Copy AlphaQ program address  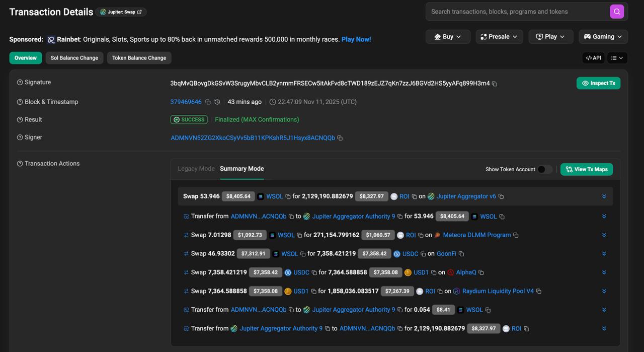pos(481,272)
